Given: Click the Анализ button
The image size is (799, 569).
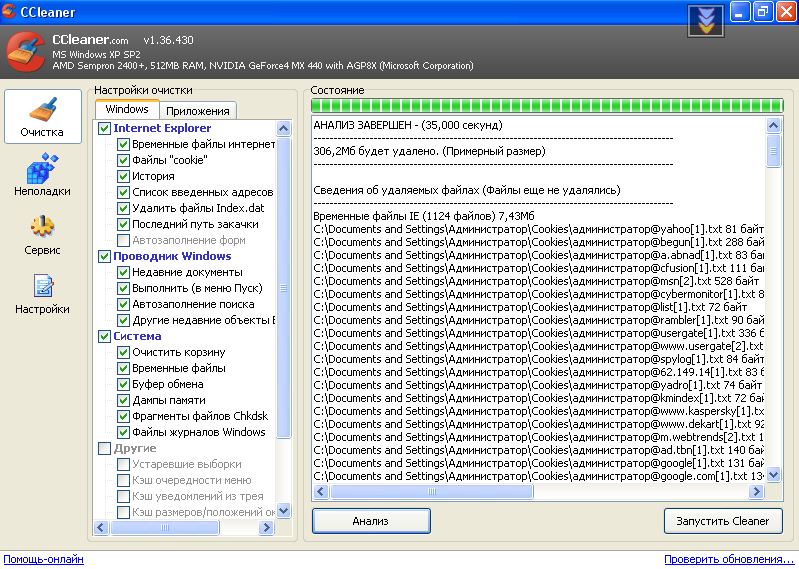Looking at the screenshot, I should [x=370, y=521].
